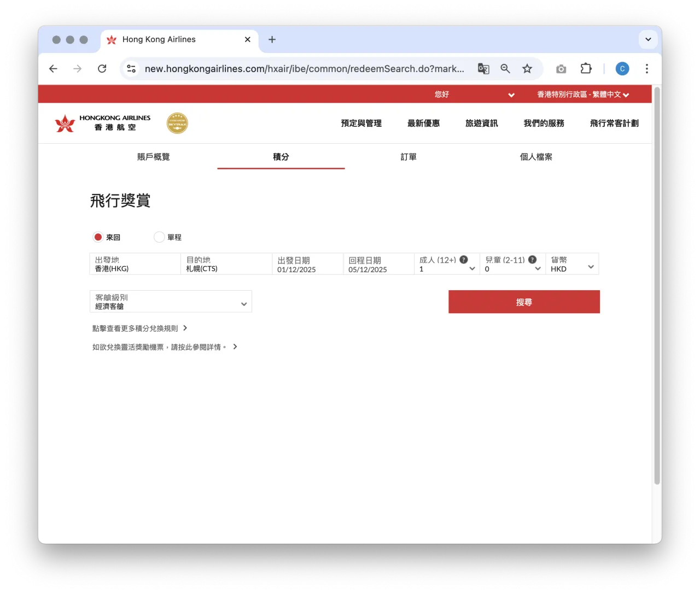Image resolution: width=700 pixels, height=594 pixels.
Task: Open the 香港特別行政區 language selector
Action: 582,94
